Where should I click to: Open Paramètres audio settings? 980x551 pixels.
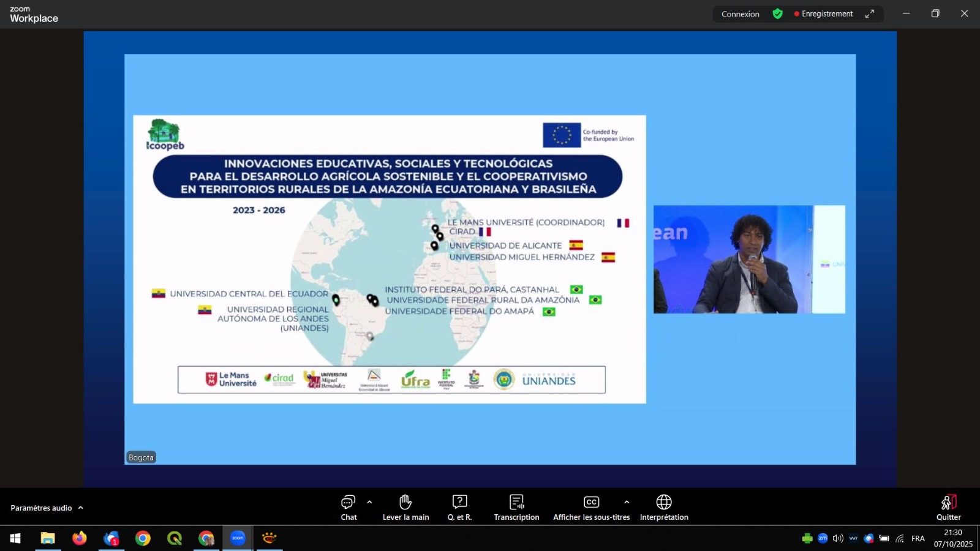click(x=41, y=508)
